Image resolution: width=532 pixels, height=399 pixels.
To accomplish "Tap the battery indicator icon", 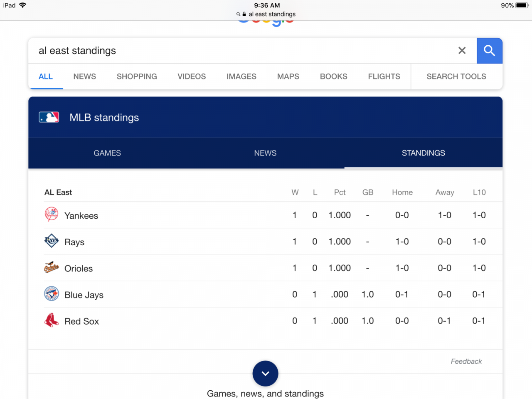I will point(522,5).
